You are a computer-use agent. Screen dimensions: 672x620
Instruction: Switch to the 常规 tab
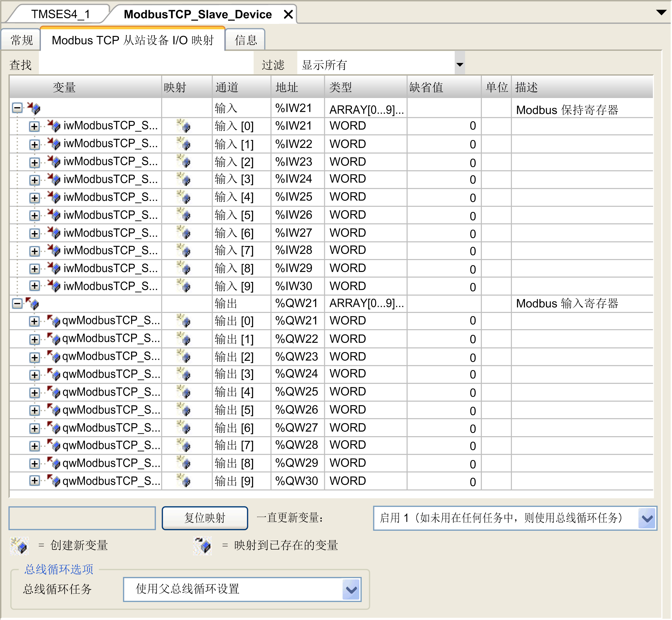22,40
